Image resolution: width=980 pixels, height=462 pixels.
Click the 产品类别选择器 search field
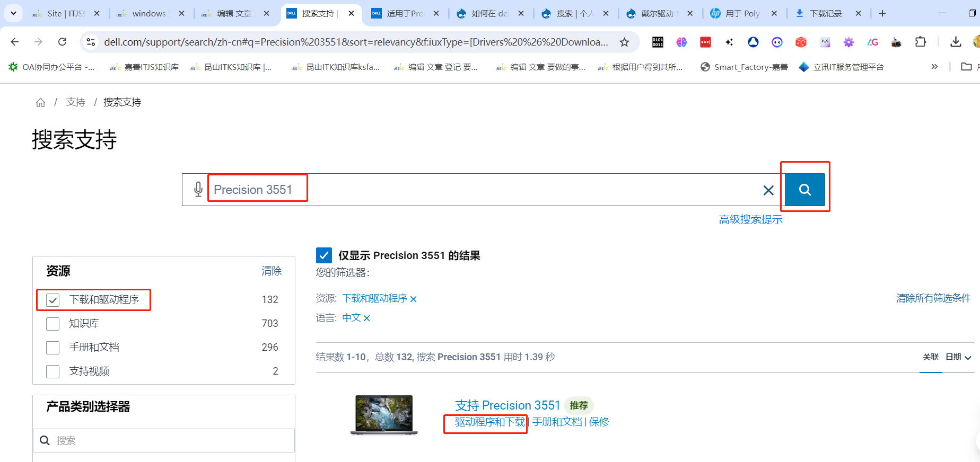pyautogui.click(x=164, y=440)
